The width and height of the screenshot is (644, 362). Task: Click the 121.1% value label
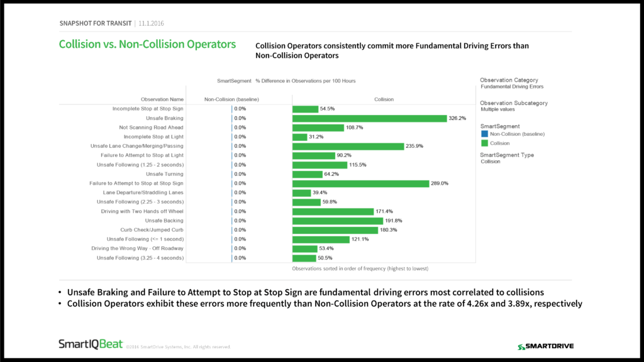[360, 239]
